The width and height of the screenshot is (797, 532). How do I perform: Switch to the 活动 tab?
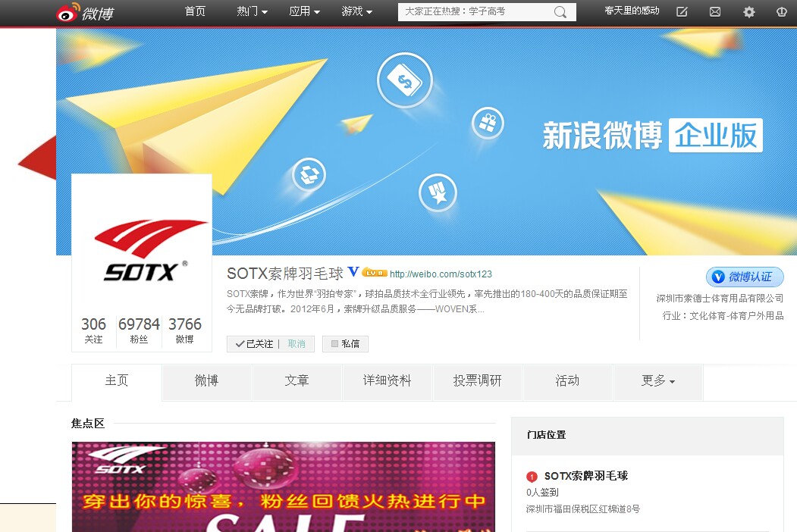567,380
